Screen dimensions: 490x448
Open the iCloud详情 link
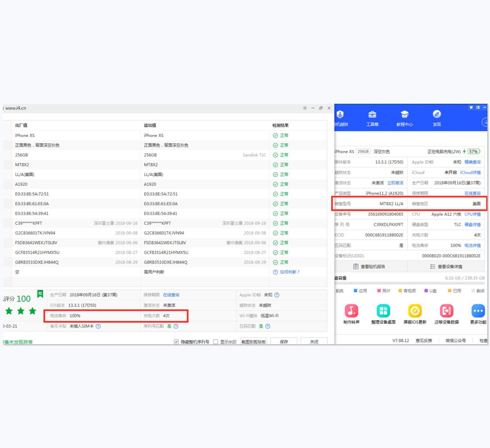(x=470, y=173)
